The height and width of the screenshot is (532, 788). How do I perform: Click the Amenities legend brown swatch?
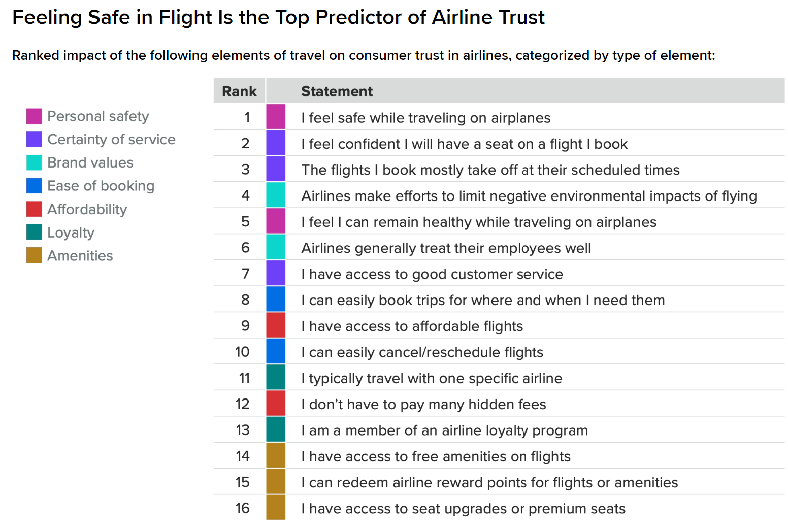34,255
